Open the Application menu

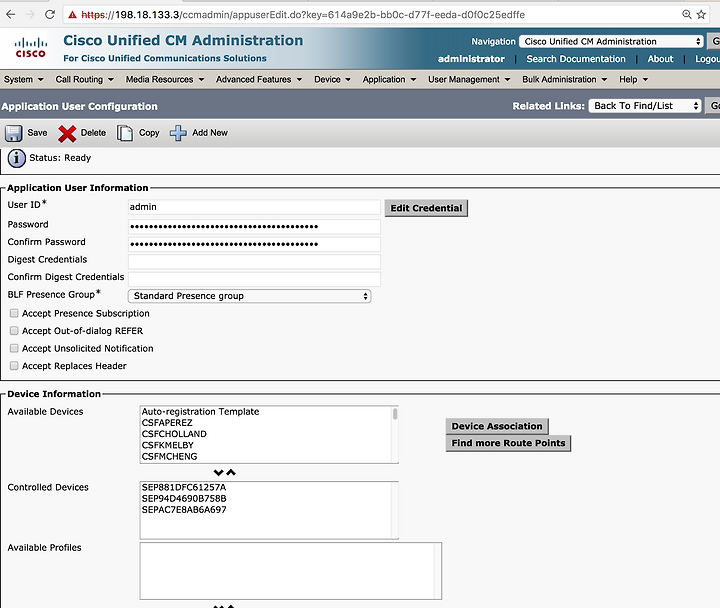click(x=389, y=79)
